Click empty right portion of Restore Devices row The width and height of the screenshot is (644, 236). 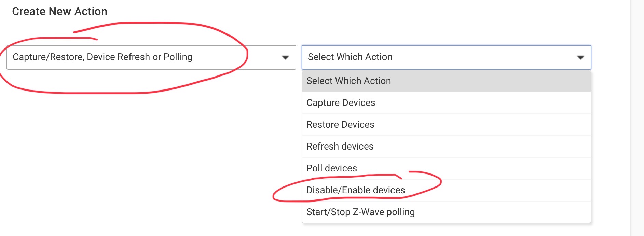(495, 125)
